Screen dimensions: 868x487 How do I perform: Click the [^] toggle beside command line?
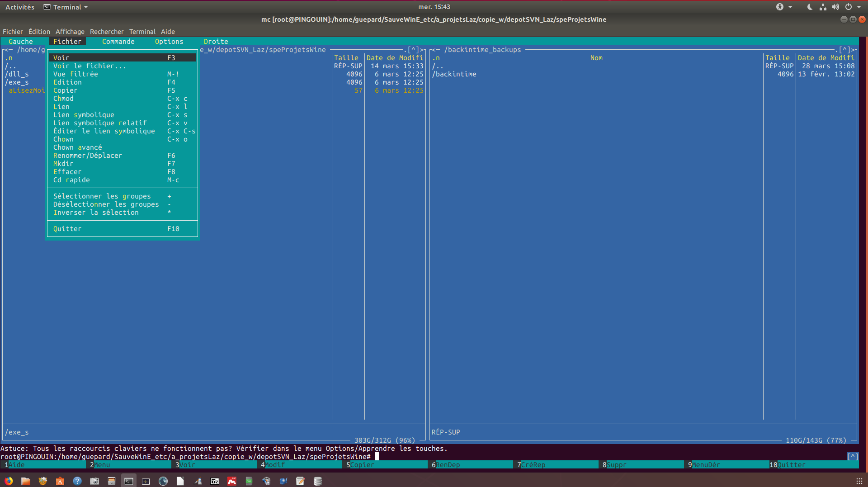(853, 457)
